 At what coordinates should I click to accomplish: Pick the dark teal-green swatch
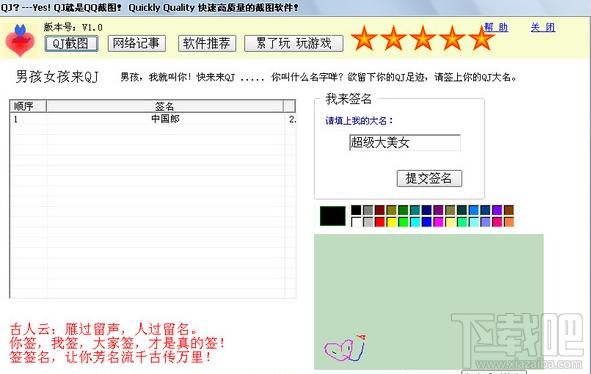tap(462, 210)
